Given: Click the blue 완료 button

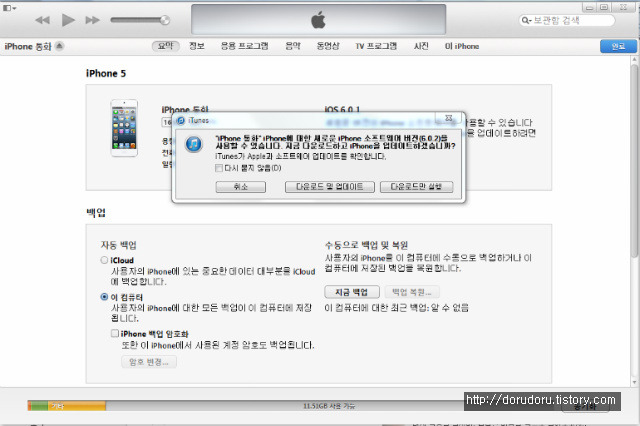Looking at the screenshot, I should (618, 46).
